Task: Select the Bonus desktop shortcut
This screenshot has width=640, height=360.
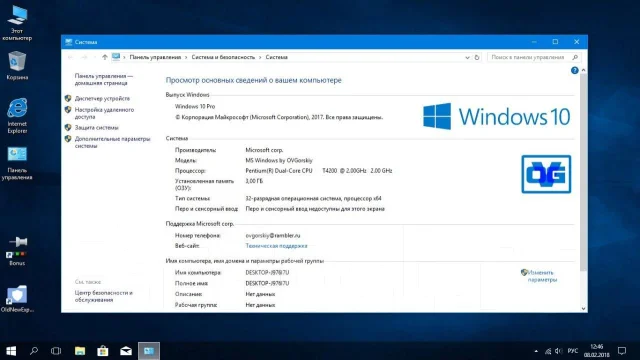Action: (x=17, y=251)
